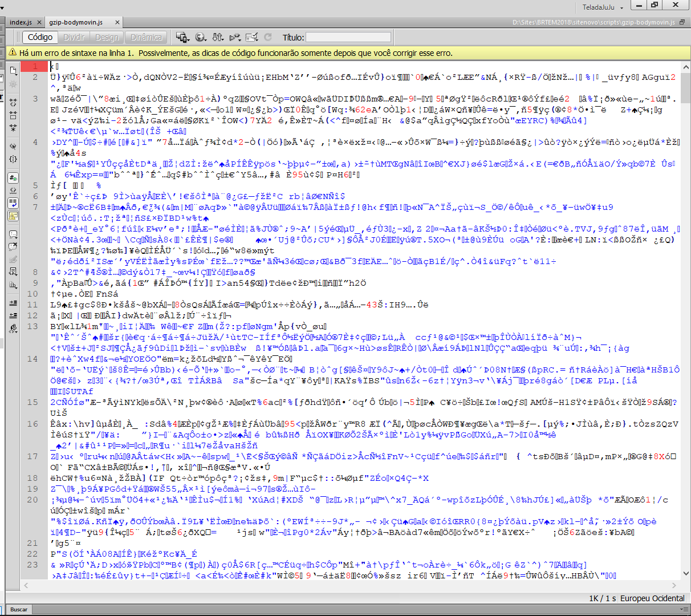691x616 pixels.
Task: Click line number 23 in the gutter
Action: [32, 565]
